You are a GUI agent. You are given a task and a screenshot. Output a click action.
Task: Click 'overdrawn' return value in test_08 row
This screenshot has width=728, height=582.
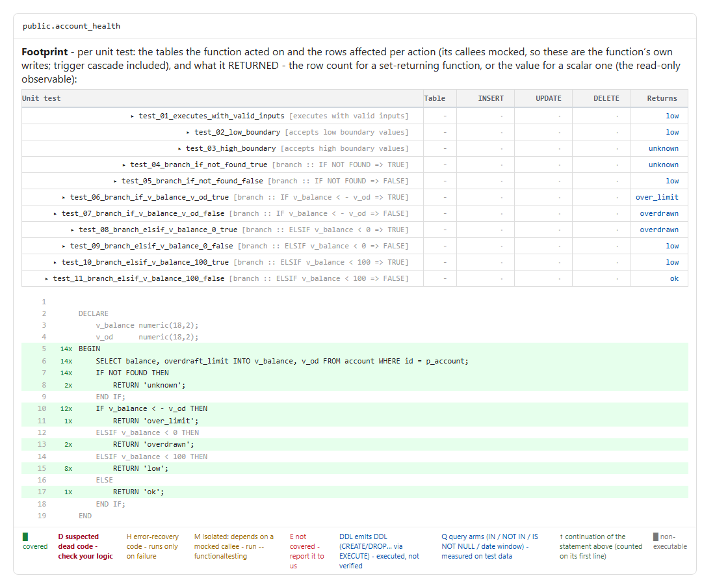[x=659, y=230]
